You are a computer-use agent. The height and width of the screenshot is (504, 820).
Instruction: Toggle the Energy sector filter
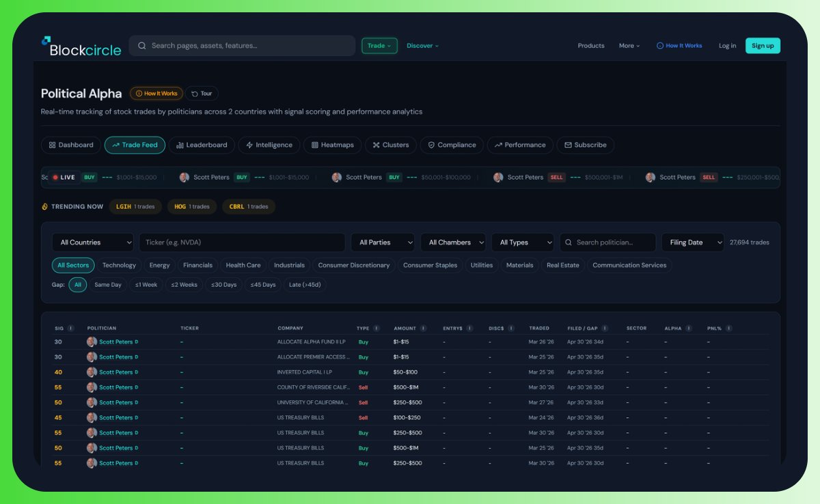point(159,265)
